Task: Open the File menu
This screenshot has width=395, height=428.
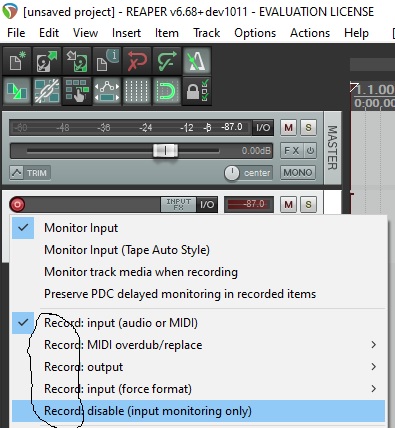Action: (16, 33)
